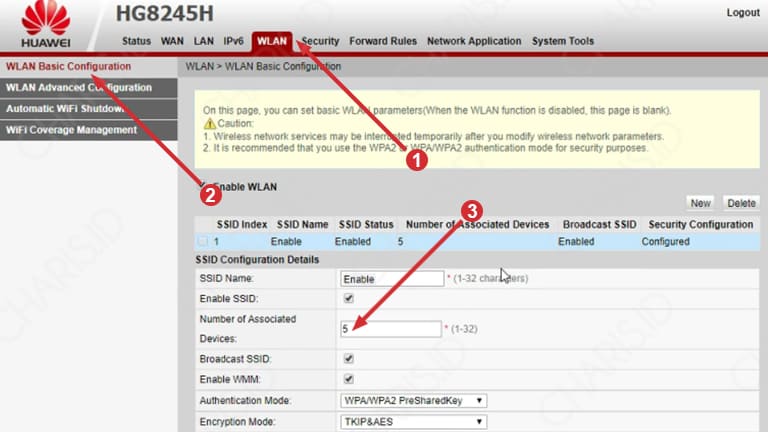Toggle the Broadcast SSID checkbox
768x432 pixels.
[x=348, y=359]
